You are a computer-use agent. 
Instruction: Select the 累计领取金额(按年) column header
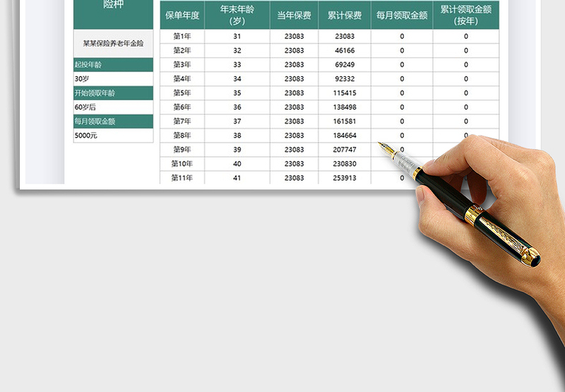click(x=466, y=15)
